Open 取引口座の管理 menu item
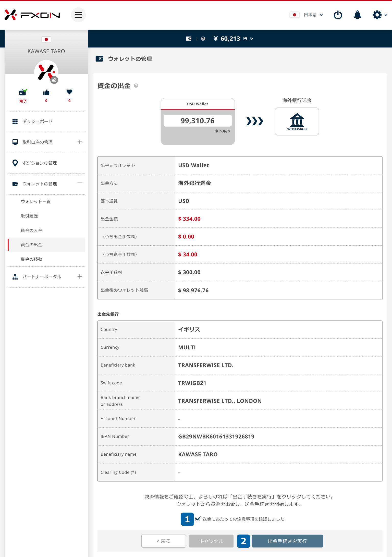392x557 pixels. [x=38, y=142]
